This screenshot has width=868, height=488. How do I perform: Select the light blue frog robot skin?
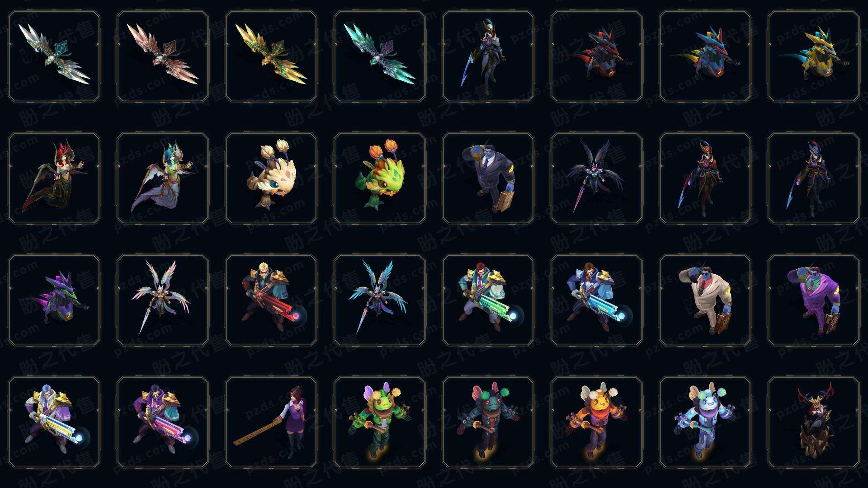coord(705,422)
